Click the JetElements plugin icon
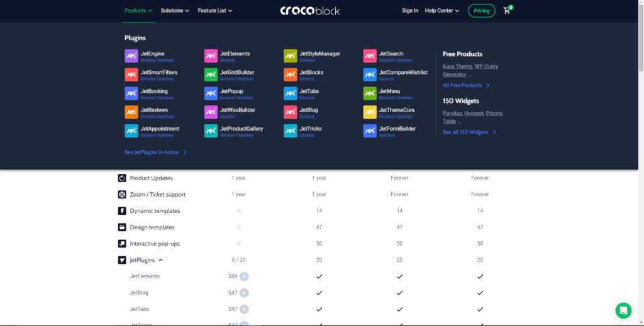The height and width of the screenshot is (326, 644). pos(211,56)
